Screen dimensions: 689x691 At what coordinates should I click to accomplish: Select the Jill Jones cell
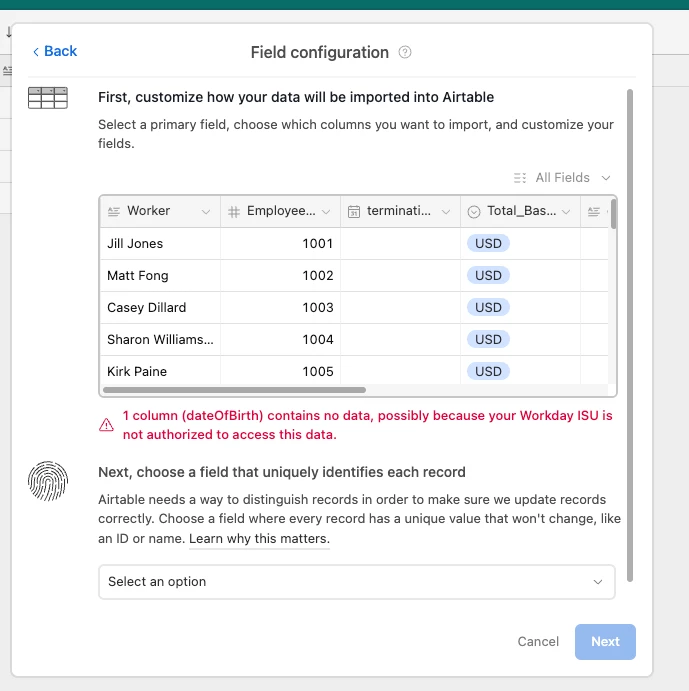pos(160,244)
